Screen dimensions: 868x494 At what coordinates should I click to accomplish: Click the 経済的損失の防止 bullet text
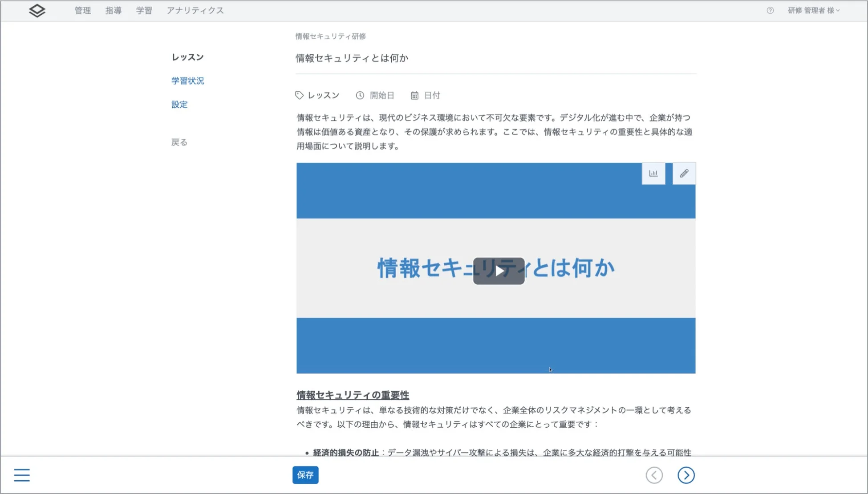(346, 453)
